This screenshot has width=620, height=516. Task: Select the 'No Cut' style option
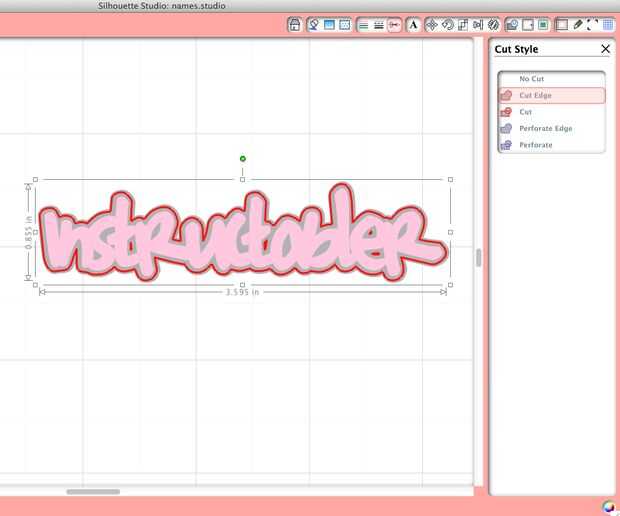(x=552, y=79)
